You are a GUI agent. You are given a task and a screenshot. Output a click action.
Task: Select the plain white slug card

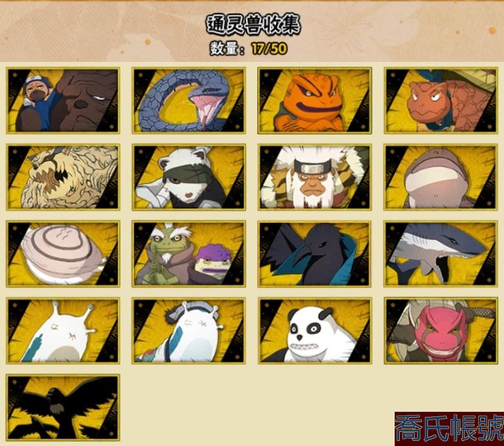[63, 330]
